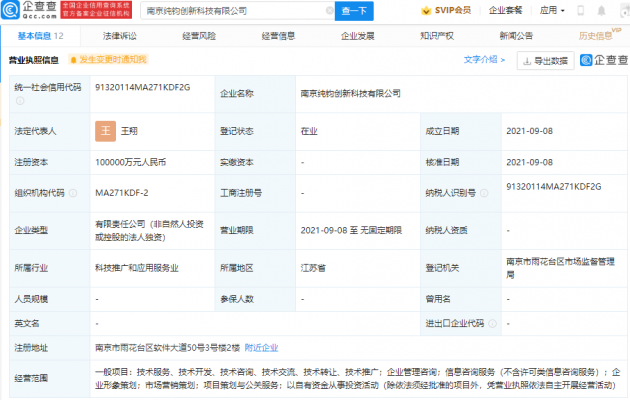Open the notification bell

pyautogui.click(x=599, y=11)
